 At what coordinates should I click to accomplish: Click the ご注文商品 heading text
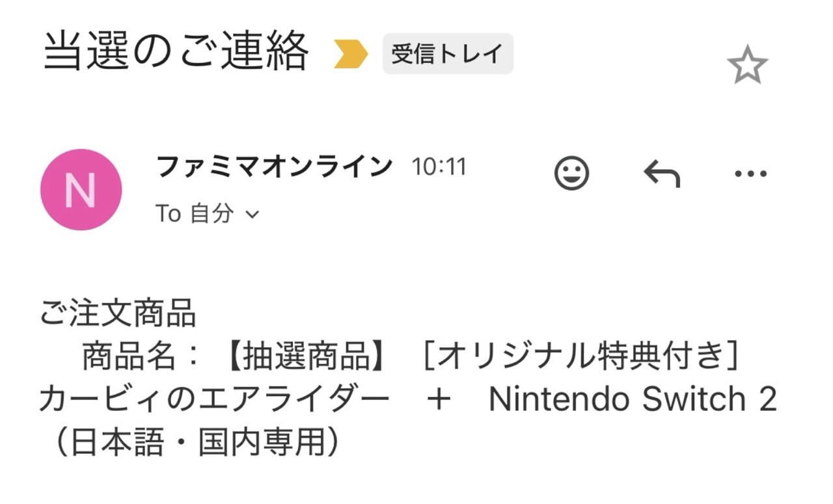tap(118, 314)
